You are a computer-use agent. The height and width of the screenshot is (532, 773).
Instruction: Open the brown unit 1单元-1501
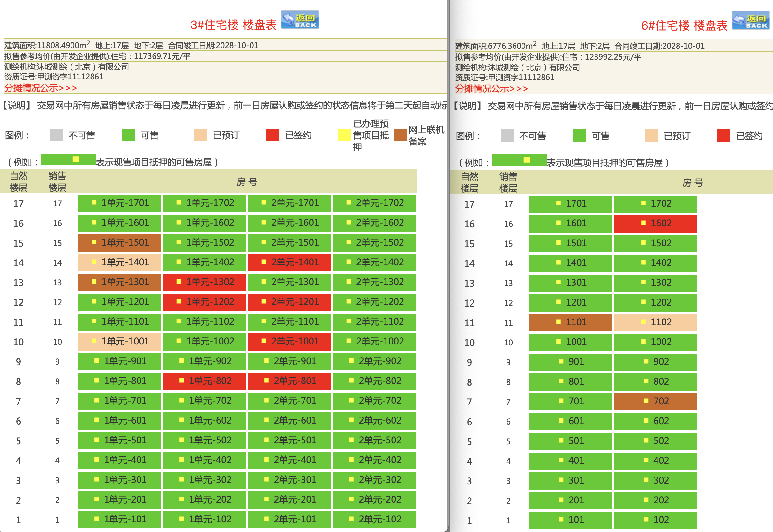pyautogui.click(x=119, y=243)
